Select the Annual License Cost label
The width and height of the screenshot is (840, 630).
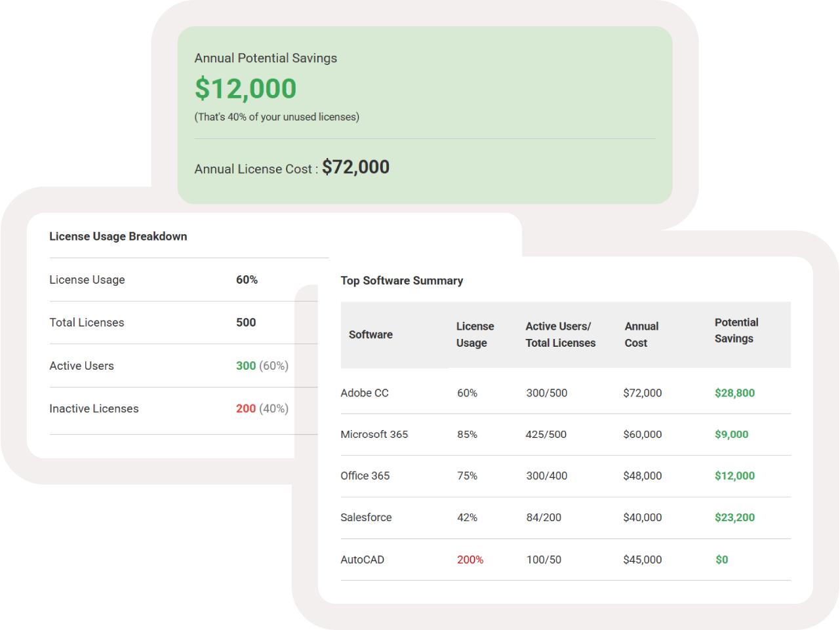coord(256,169)
